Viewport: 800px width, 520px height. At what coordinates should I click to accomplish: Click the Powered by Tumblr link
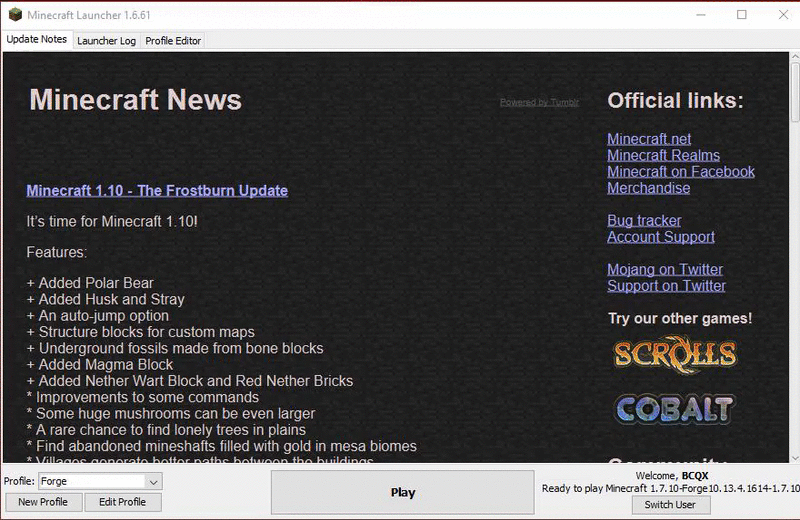(x=539, y=103)
